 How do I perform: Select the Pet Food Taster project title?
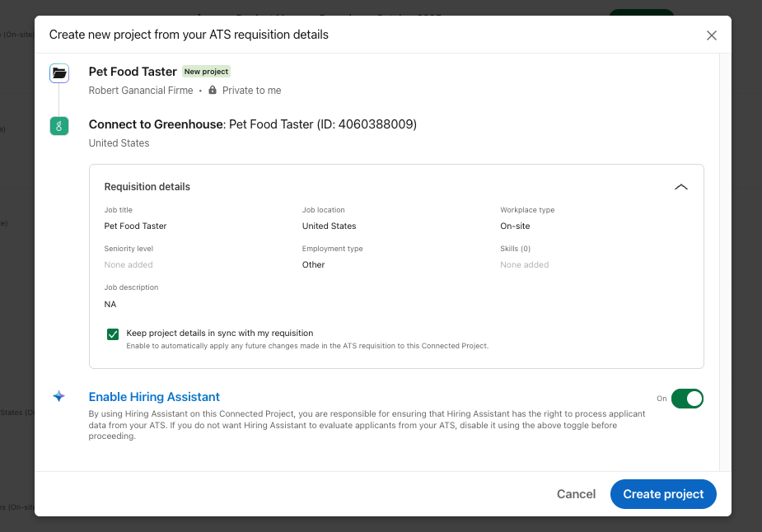click(x=133, y=72)
